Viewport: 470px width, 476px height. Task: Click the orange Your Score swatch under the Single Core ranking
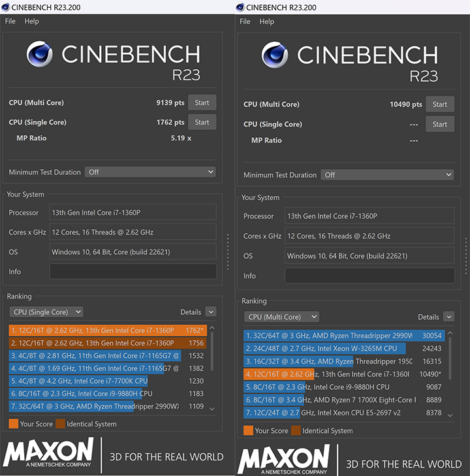(14, 424)
